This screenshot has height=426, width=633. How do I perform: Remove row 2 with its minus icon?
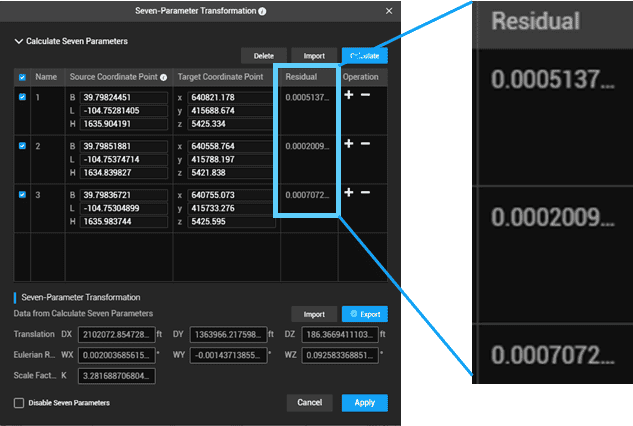tap(365, 144)
